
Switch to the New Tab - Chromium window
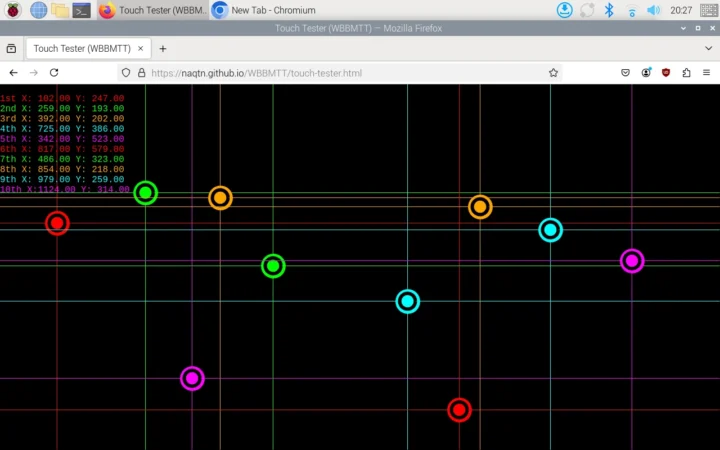(264, 10)
